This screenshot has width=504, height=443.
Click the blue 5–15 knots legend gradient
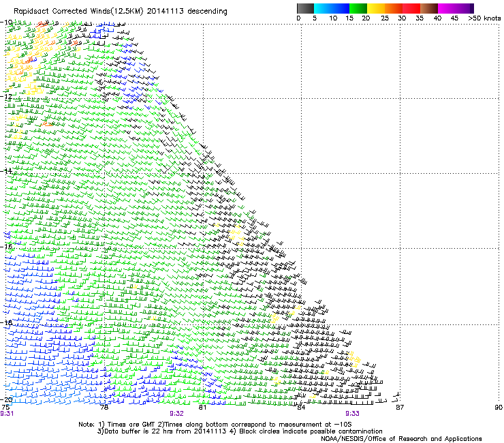coord(332,8)
